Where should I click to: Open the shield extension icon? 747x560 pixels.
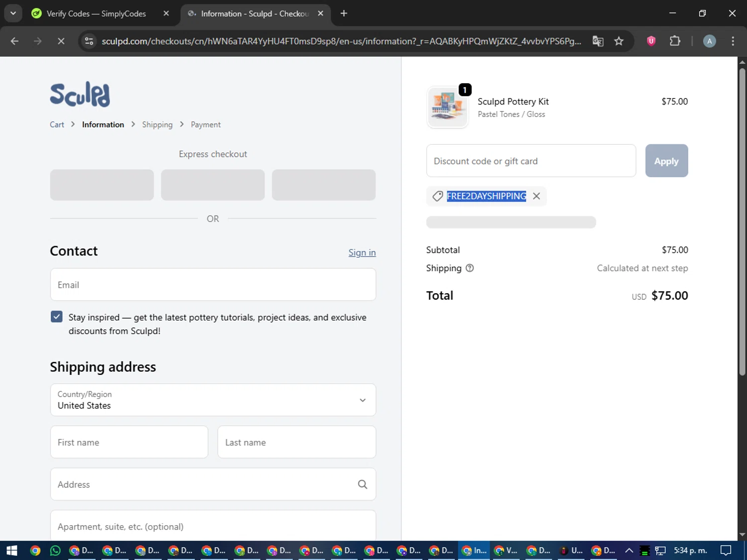651,41
